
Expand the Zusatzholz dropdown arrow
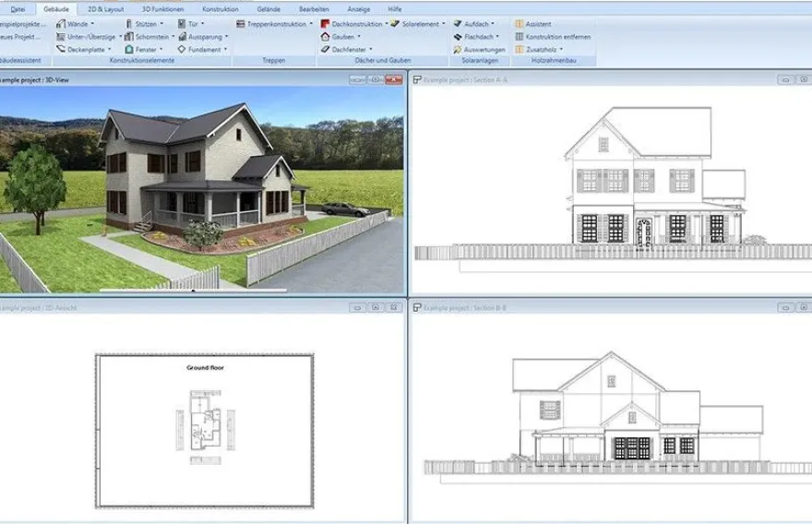point(561,50)
